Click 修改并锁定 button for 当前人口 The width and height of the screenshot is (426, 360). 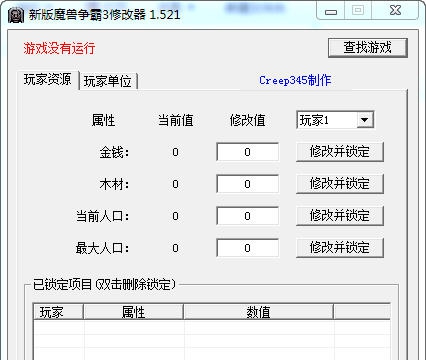pos(340,216)
